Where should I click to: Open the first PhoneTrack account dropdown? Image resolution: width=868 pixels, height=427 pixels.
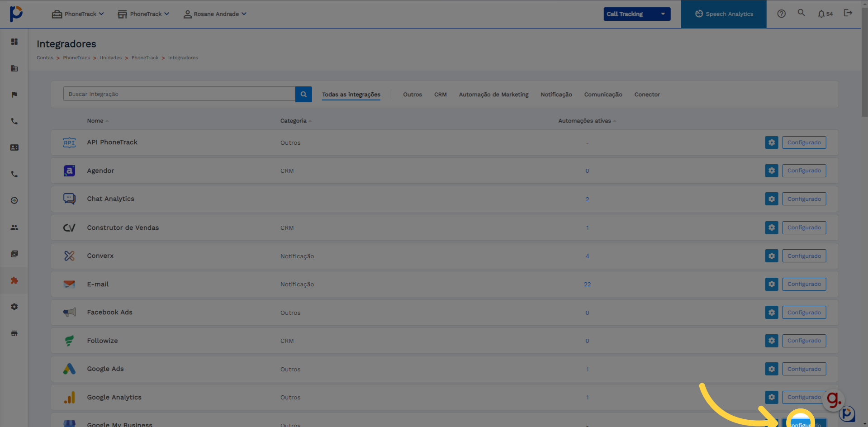[x=78, y=14]
